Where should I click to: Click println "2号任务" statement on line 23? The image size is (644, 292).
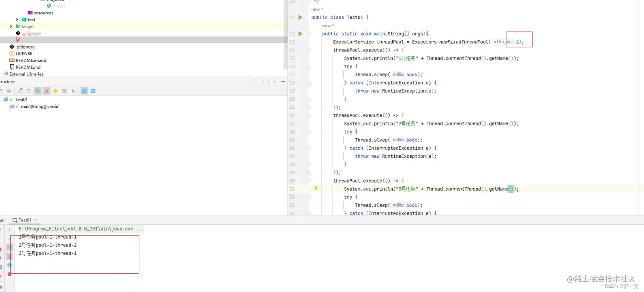431,124
